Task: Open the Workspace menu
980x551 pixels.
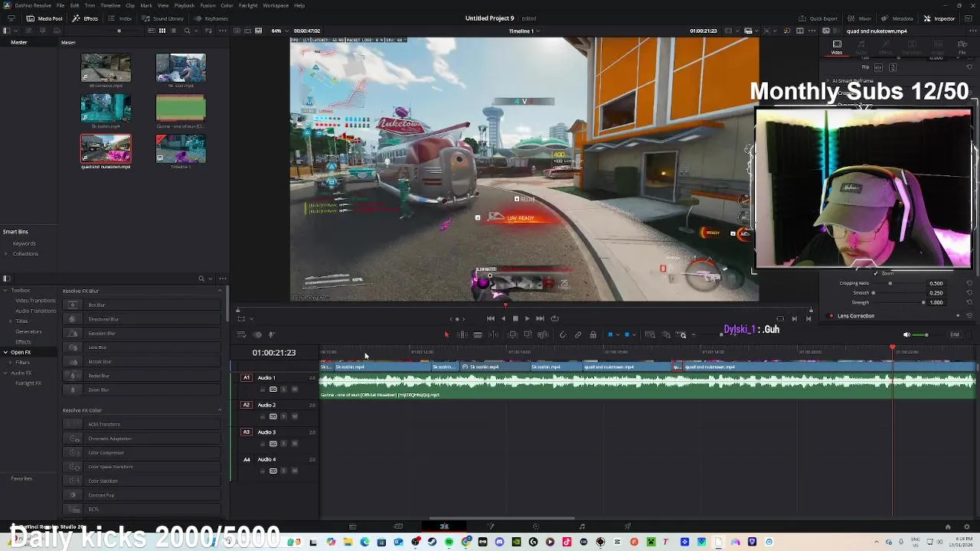Action: pyautogui.click(x=276, y=5)
